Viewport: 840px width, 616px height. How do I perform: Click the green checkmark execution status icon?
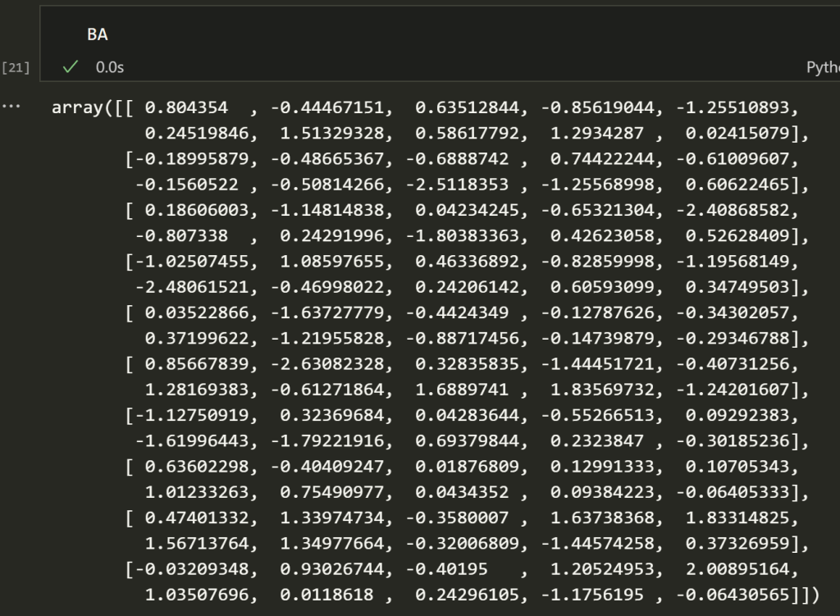[71, 67]
